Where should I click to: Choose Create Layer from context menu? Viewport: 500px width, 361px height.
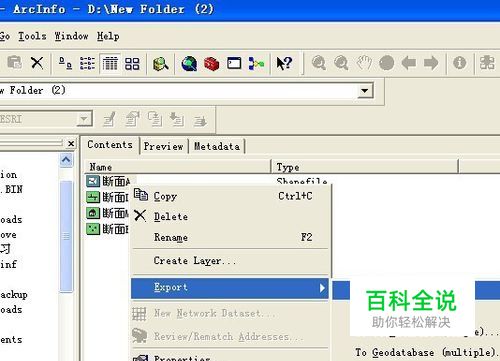click(230, 261)
